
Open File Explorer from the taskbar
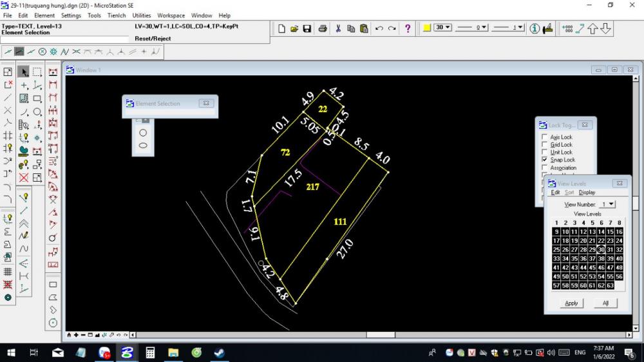tap(173, 352)
